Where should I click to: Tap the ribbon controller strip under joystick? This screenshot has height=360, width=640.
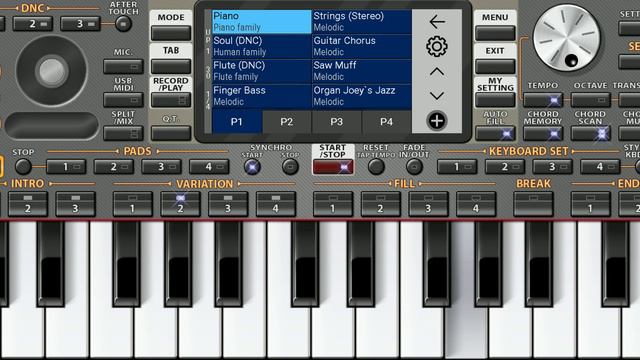[x=51, y=126]
